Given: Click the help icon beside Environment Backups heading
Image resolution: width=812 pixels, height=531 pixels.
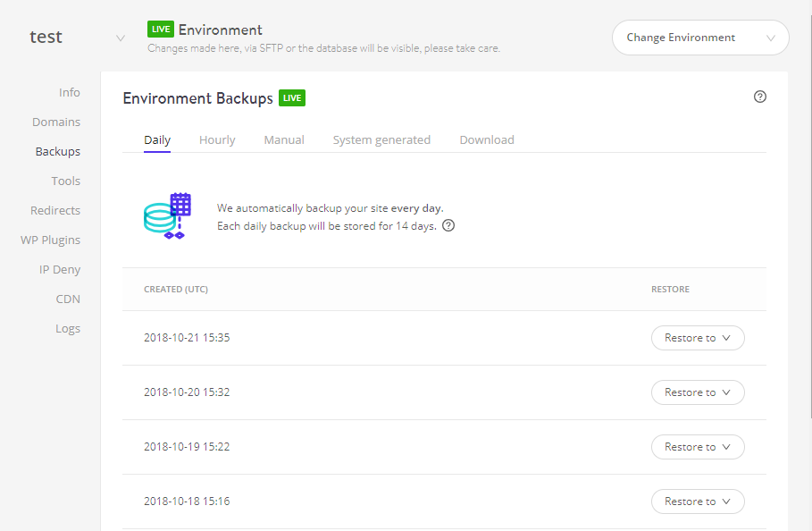Looking at the screenshot, I should point(759,97).
